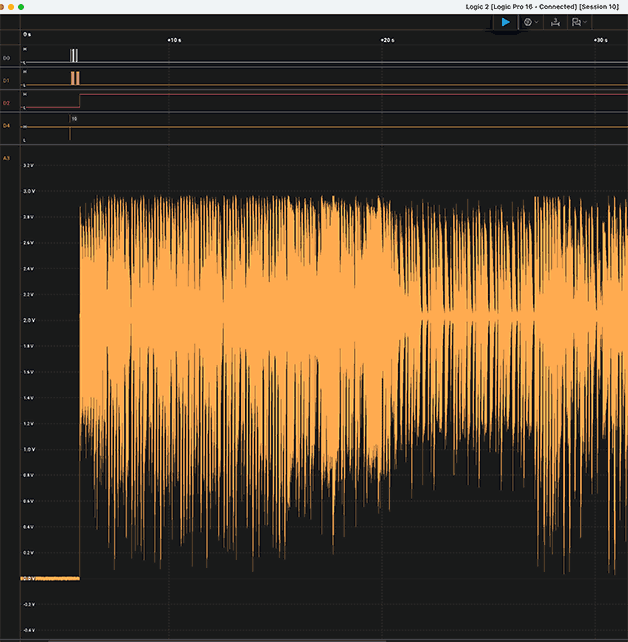Click the +30 s timeline marker
The image size is (628, 642).
point(601,40)
